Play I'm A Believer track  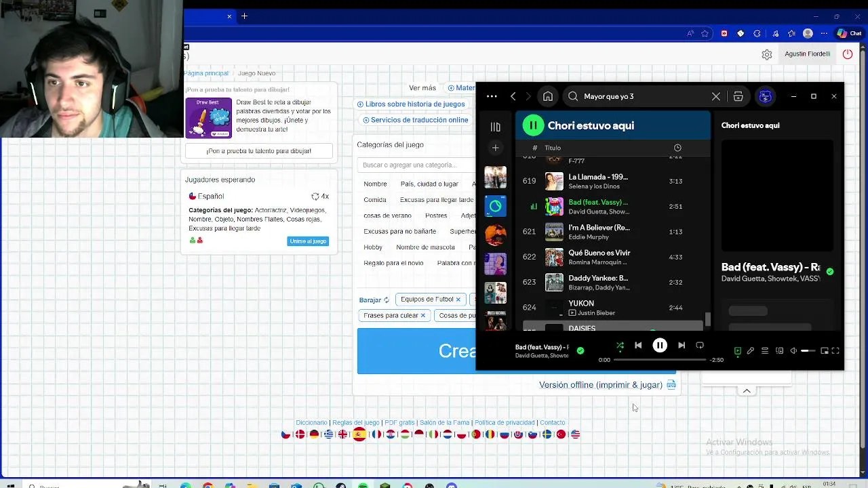612,232
